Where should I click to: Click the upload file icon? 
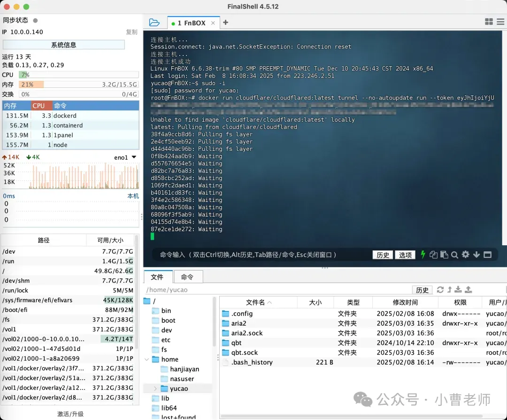pos(468,290)
